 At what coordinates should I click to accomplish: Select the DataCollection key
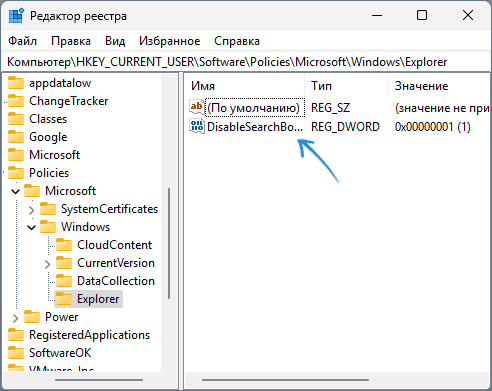coord(116,281)
